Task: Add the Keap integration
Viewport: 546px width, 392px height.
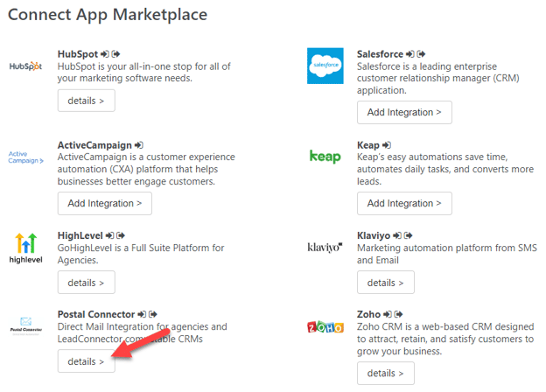Action: tap(404, 203)
